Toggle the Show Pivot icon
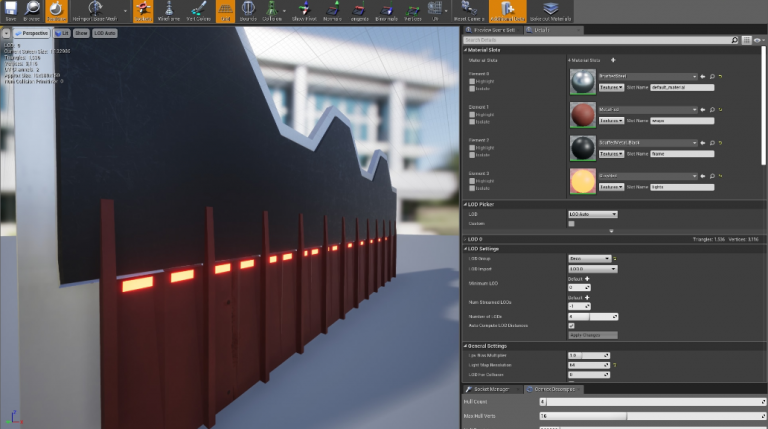This screenshot has width=768, height=429. click(x=304, y=11)
